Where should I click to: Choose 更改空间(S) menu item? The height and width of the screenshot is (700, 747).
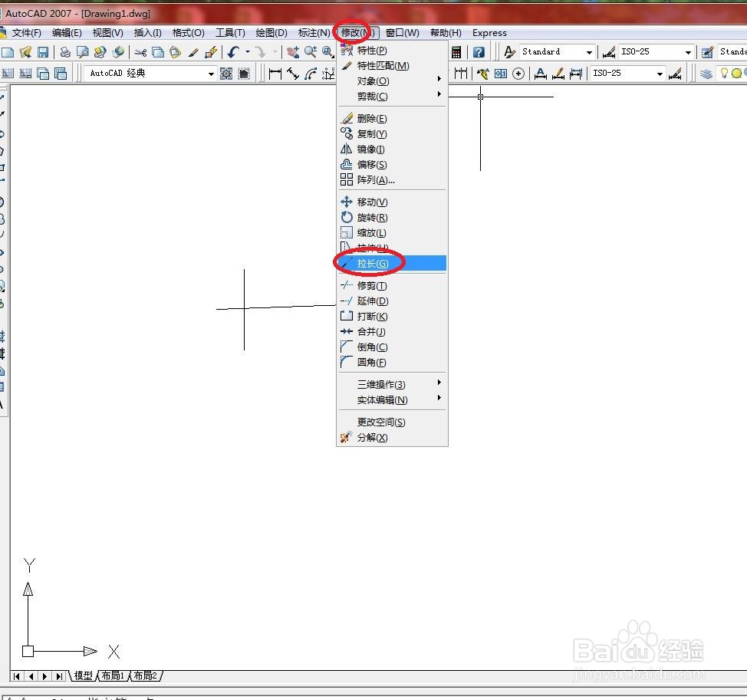[x=392, y=422]
